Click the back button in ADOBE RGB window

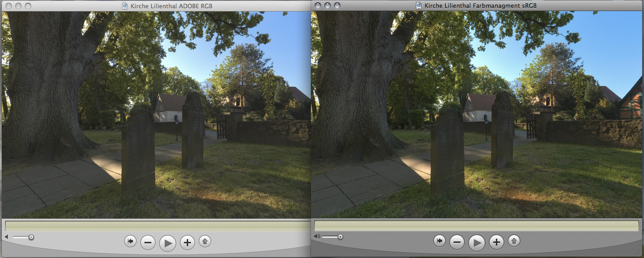(131, 241)
